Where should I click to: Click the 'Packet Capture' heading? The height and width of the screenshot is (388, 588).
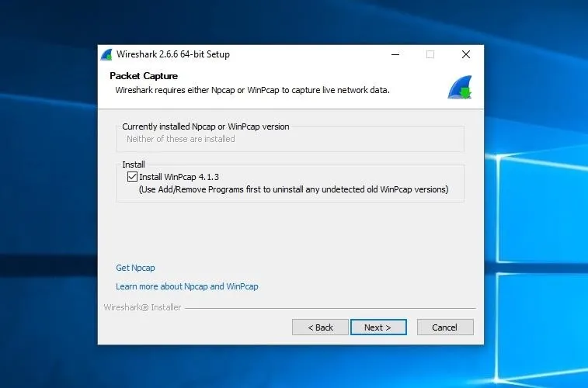[x=144, y=76]
